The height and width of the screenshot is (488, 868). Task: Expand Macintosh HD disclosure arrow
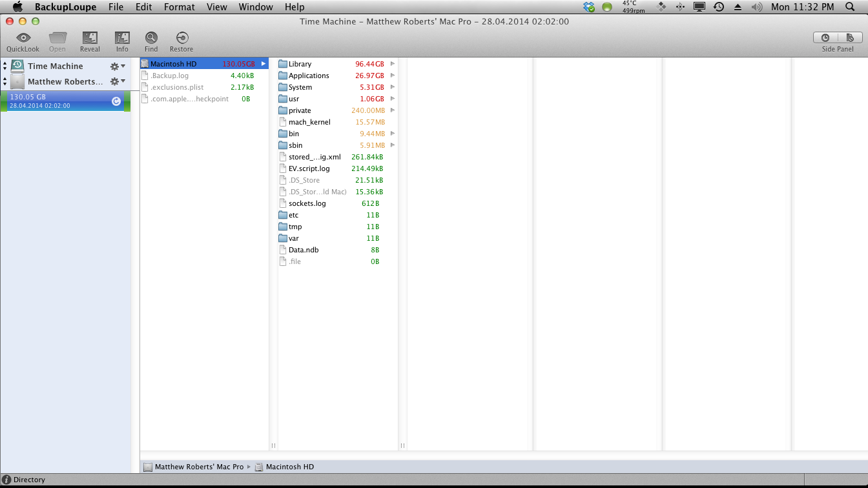263,64
